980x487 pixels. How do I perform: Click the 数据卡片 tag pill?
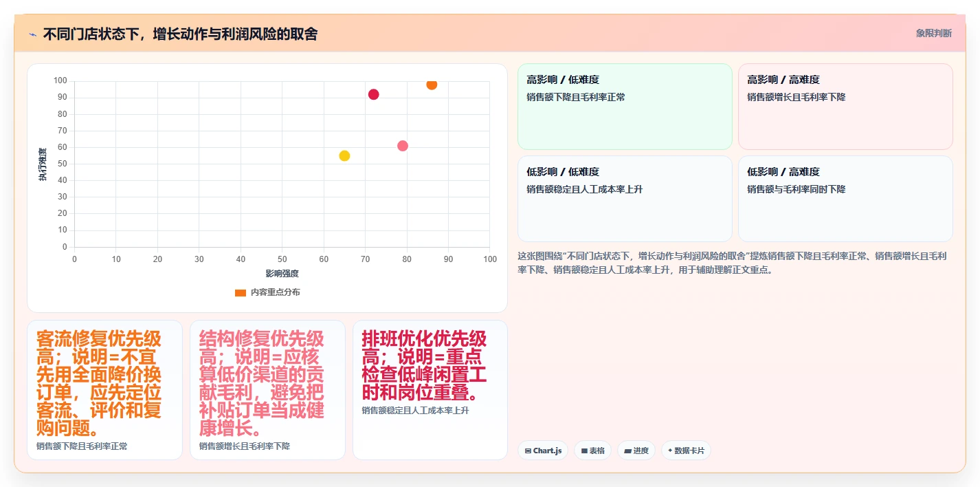(x=686, y=451)
